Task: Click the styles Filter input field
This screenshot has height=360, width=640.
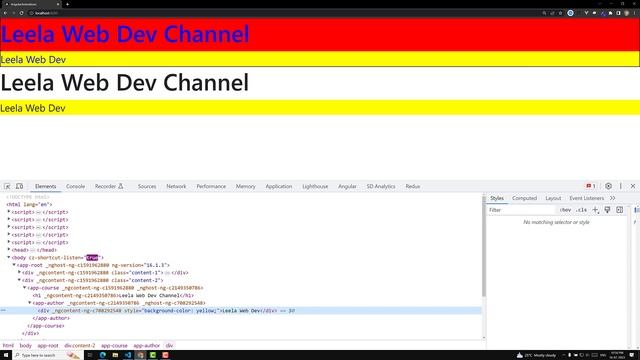Action: coord(522,210)
